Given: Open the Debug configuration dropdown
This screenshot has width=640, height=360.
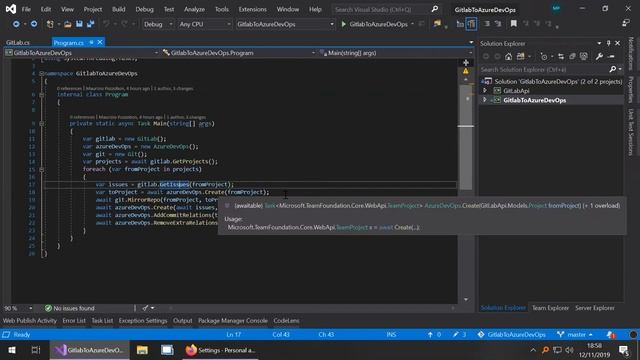Looking at the screenshot, I should pos(158,24).
